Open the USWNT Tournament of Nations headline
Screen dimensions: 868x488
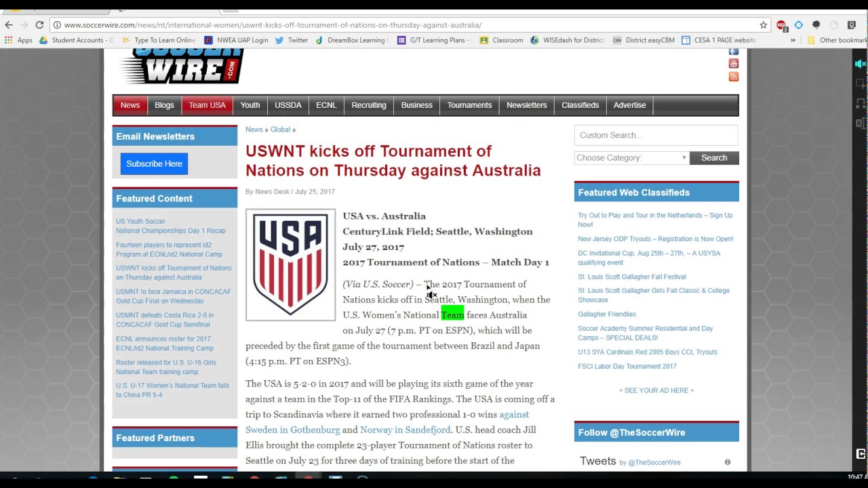click(x=393, y=161)
